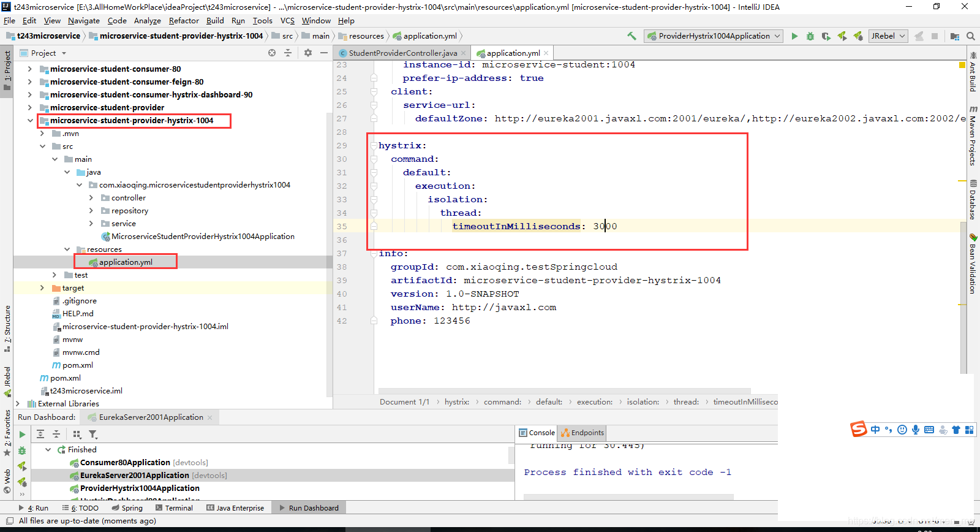The image size is (980, 532).
Task: Open the Bean Validation side panel
Action: (973, 264)
